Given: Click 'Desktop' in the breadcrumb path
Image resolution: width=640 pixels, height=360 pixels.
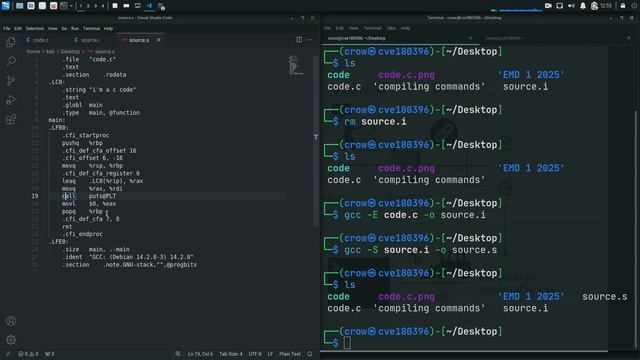Looking at the screenshot, I should [70, 51].
